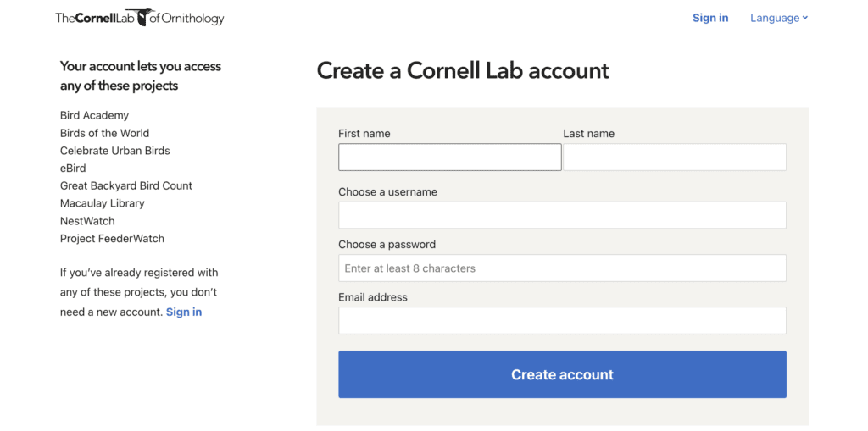
Task: Click Birds of the World entry
Action: (104, 133)
